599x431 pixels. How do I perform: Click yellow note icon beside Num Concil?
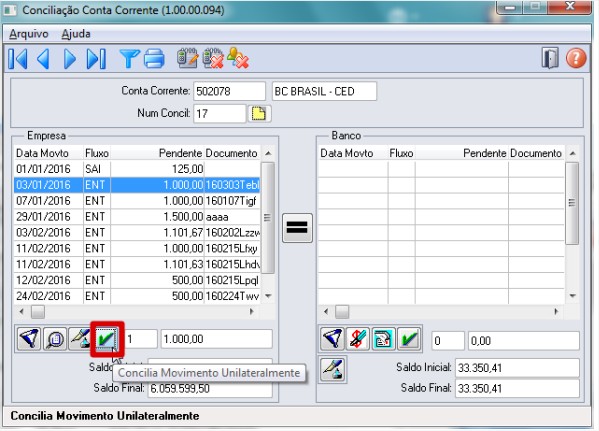[x=259, y=114]
